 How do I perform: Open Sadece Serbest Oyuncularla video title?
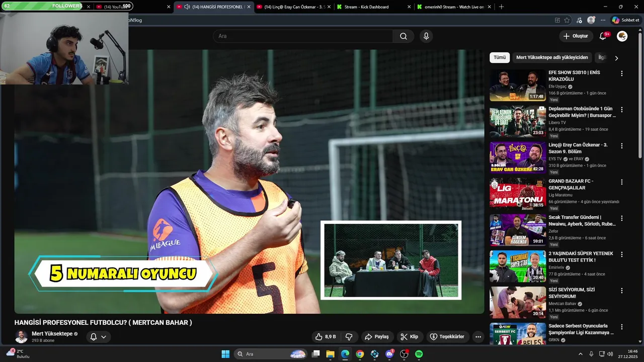581,329
